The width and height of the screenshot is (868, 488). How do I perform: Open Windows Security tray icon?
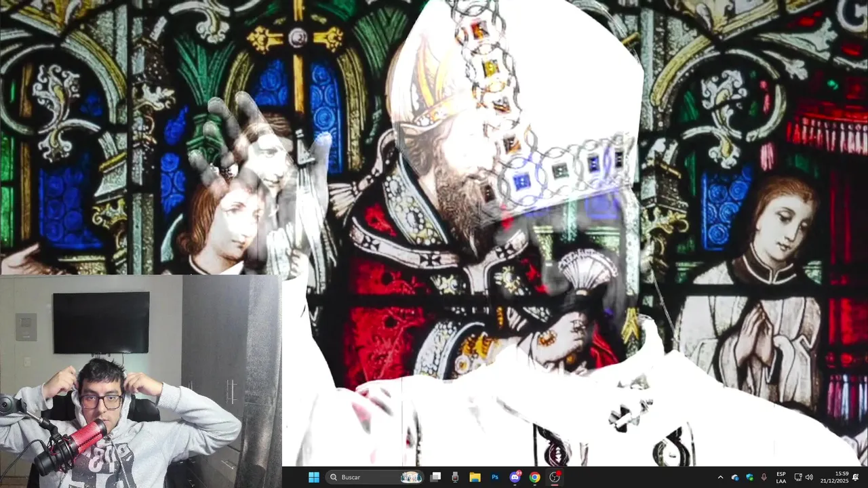749,477
